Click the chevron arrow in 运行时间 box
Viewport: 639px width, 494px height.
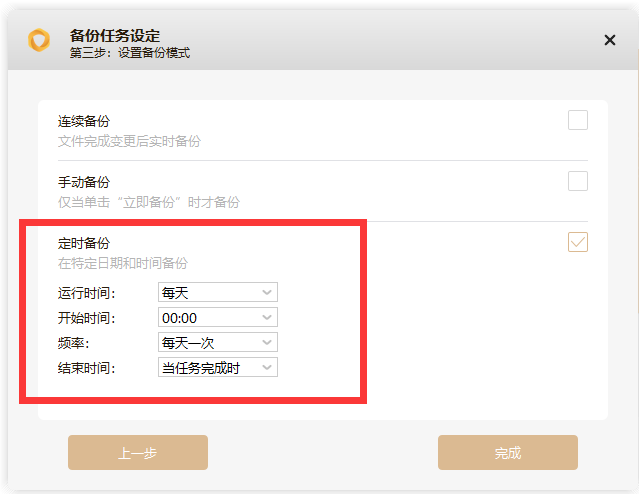(x=267, y=292)
